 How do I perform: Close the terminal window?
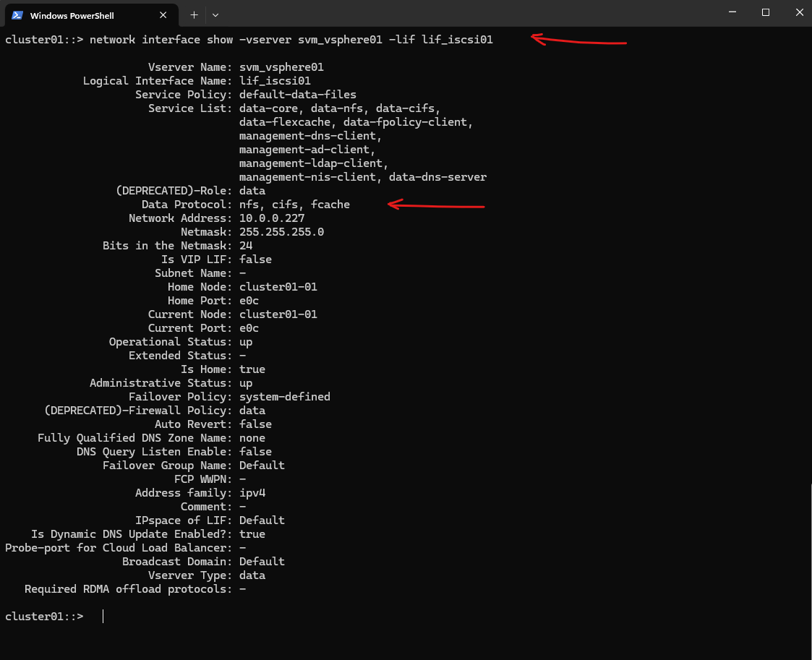point(799,12)
